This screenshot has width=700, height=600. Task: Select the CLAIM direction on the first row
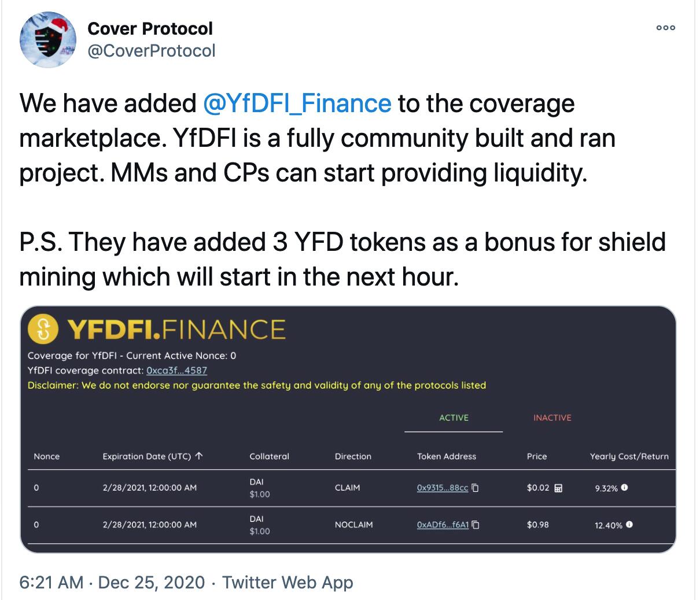click(x=348, y=487)
